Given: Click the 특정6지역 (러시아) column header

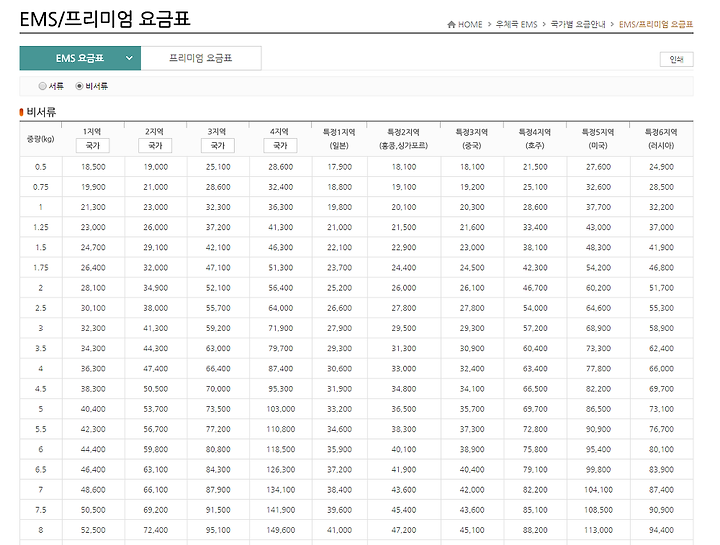Looking at the screenshot, I should 661,139.
